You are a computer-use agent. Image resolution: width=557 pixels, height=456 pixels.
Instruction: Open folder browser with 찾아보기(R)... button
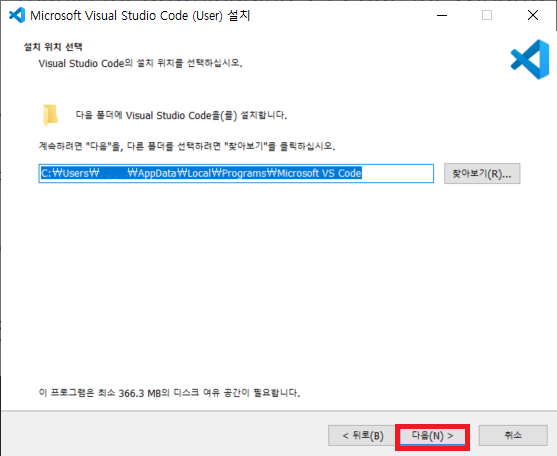[482, 174]
